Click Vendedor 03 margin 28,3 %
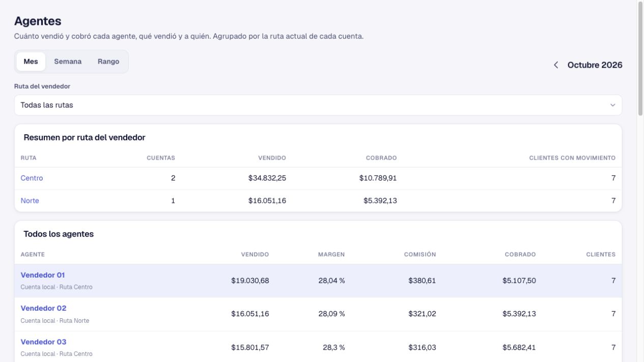The height and width of the screenshot is (362, 644). click(334, 348)
